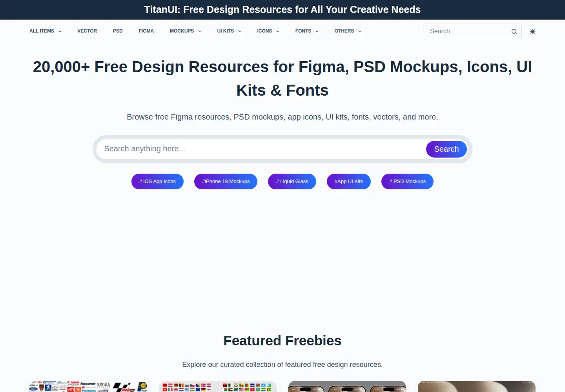Expand the Mockups dropdown chevron
This screenshot has width=565, height=392.
tap(200, 31)
